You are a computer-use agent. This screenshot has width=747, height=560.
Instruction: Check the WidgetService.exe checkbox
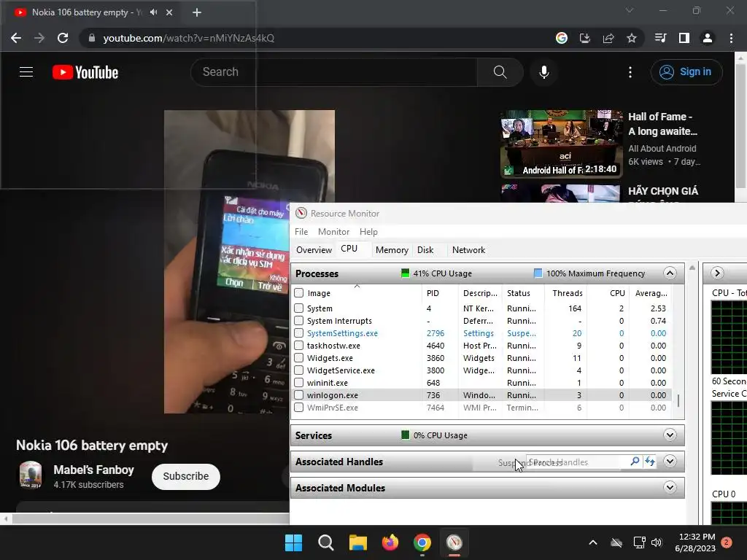298,370
